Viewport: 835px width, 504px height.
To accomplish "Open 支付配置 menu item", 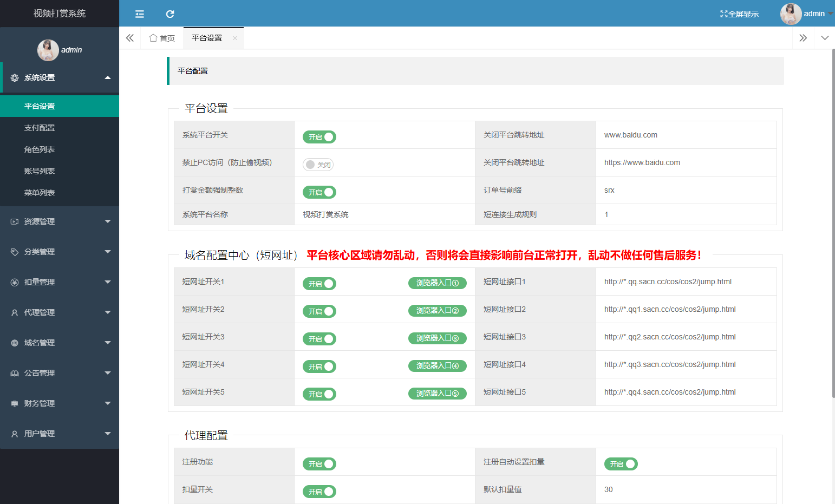I will point(60,128).
